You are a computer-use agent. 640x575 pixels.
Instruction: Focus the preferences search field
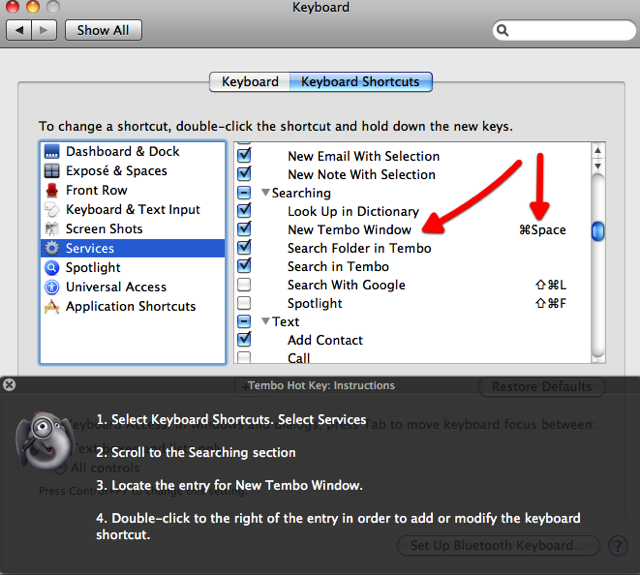[564, 30]
